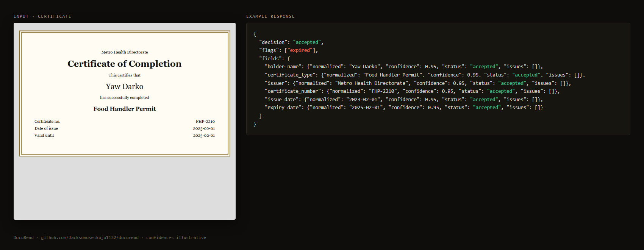This screenshot has width=644, height=250.
Task: Click the "Valid until" label
Action: [44, 135]
